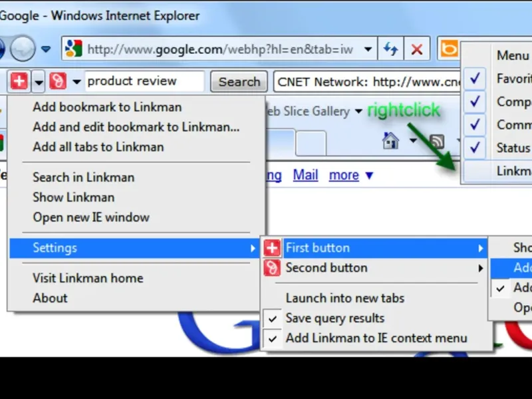The height and width of the screenshot is (399, 532).
Task: Expand the Settings submenu arrow
Action: (x=253, y=248)
